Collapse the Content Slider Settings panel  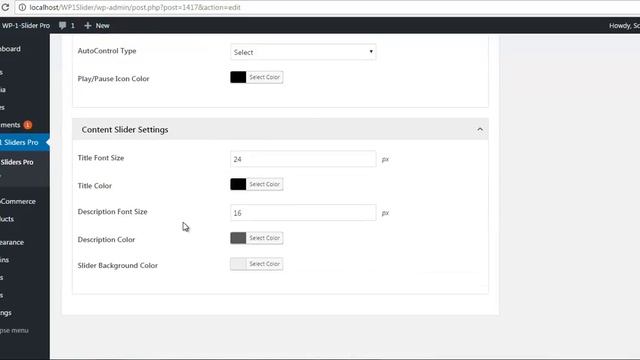pos(480,129)
